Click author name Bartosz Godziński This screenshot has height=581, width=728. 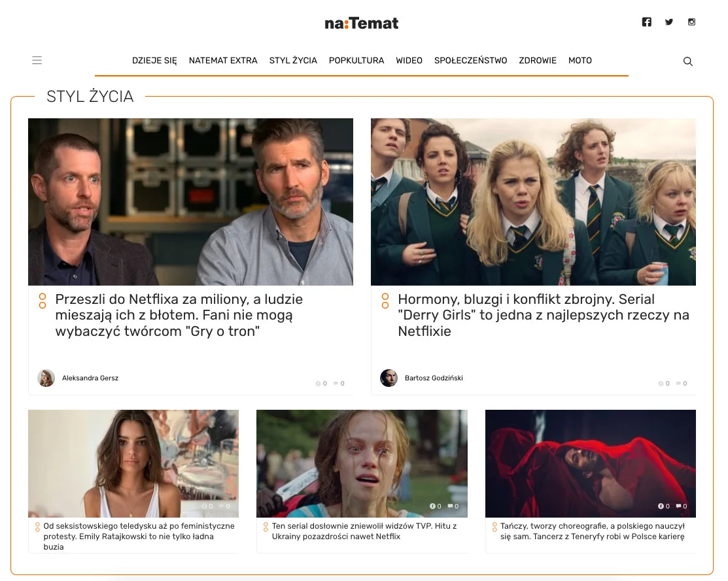point(434,378)
